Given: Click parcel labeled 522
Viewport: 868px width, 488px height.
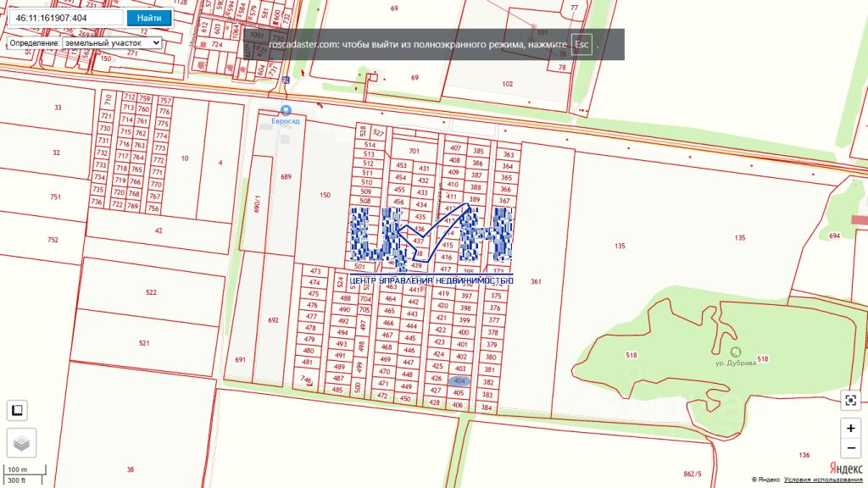Looking at the screenshot, I should pyautogui.click(x=151, y=292).
